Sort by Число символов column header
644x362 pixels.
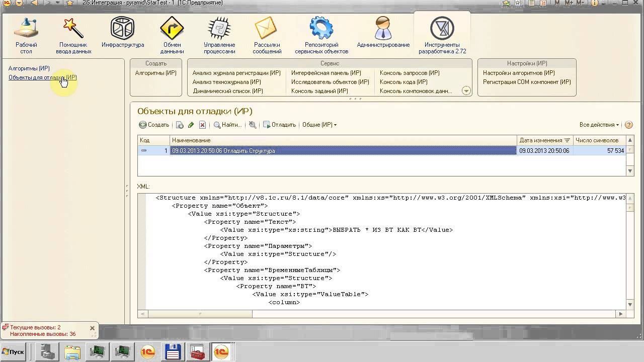pos(599,140)
